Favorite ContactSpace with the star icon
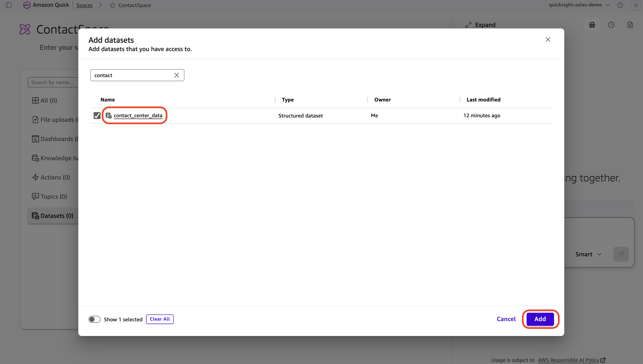 [x=112, y=5]
